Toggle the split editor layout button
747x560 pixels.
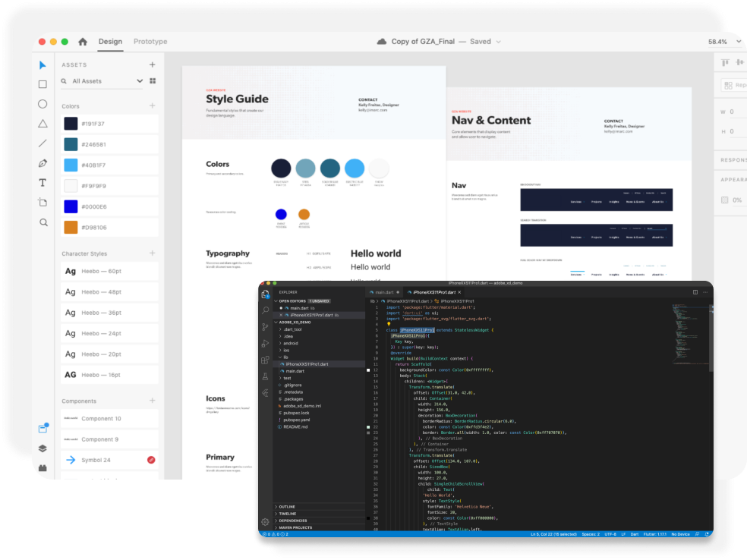[695, 292]
